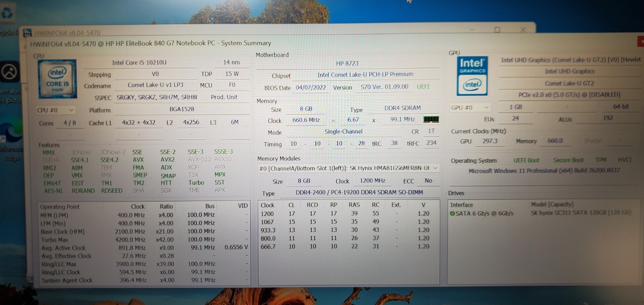The height and width of the screenshot is (305, 644).
Task: Click the memory type DDR4 SDRAM value
Action: 402,108
